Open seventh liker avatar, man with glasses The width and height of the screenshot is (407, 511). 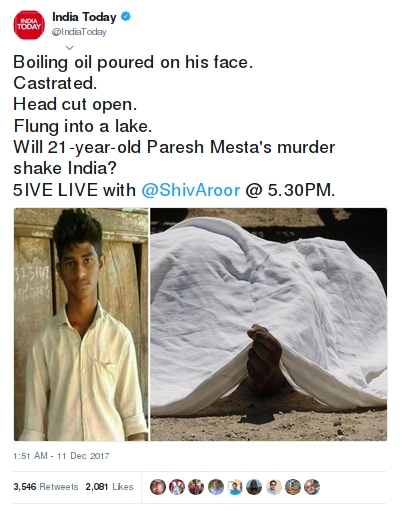tap(274, 487)
